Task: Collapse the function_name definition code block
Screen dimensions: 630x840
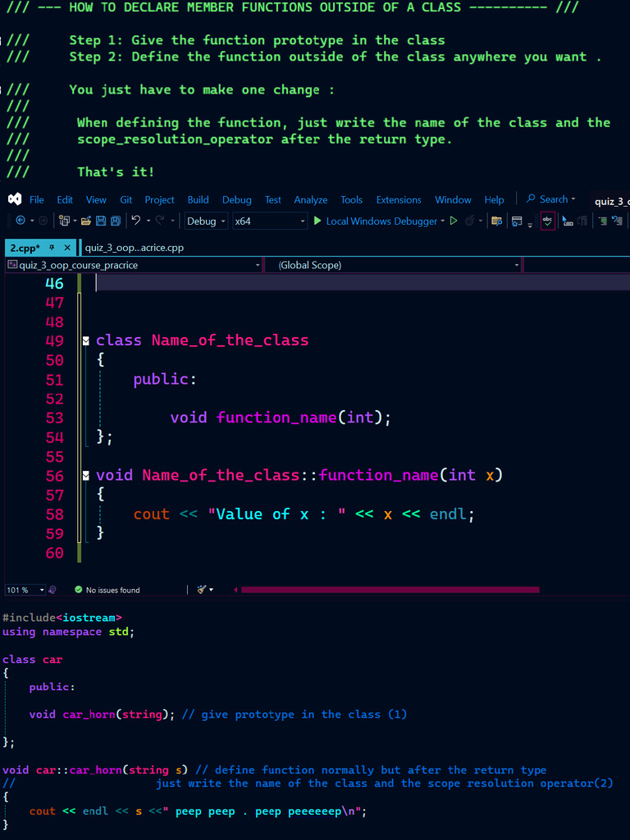Action: [x=85, y=475]
